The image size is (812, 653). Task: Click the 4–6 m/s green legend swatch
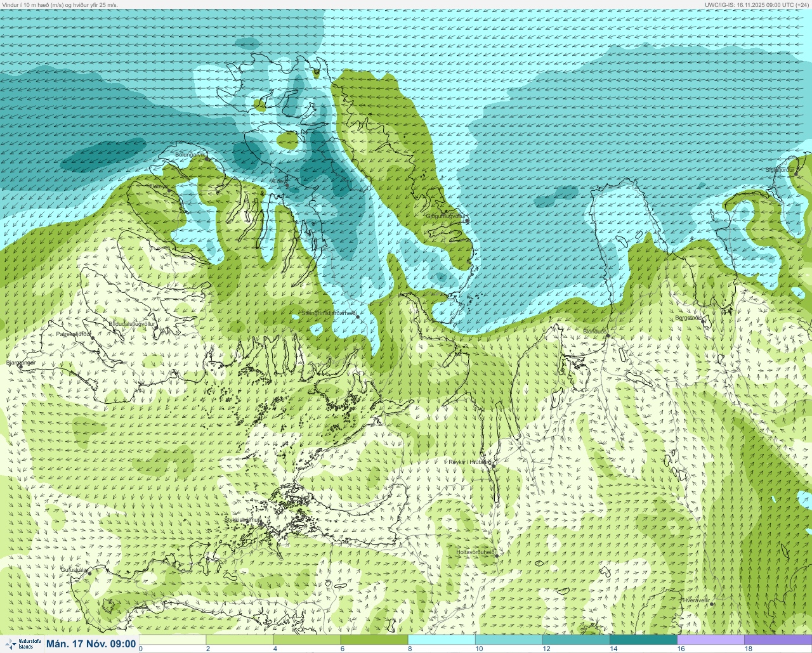pos(307,640)
